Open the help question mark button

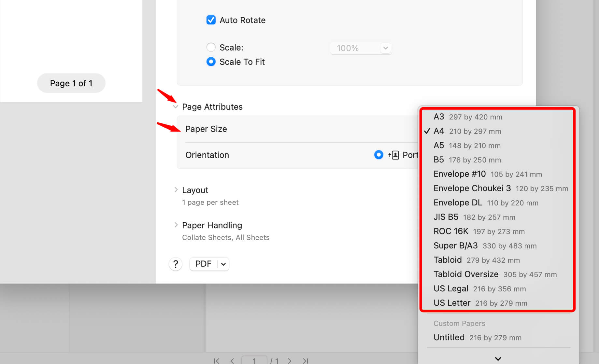pyautogui.click(x=176, y=264)
